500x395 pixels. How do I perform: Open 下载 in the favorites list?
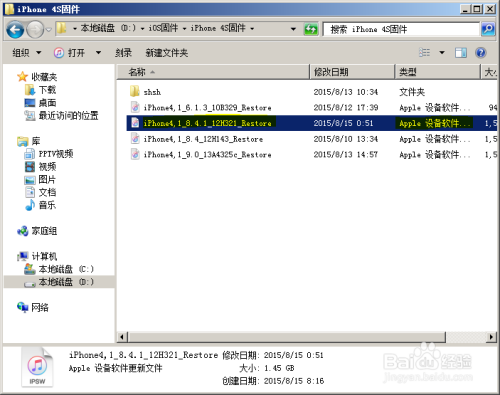pos(47,90)
